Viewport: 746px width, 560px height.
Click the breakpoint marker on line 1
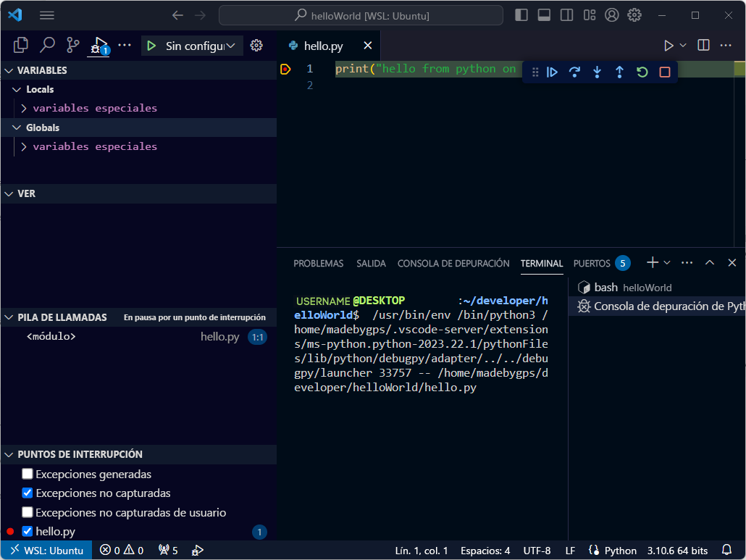pos(285,70)
